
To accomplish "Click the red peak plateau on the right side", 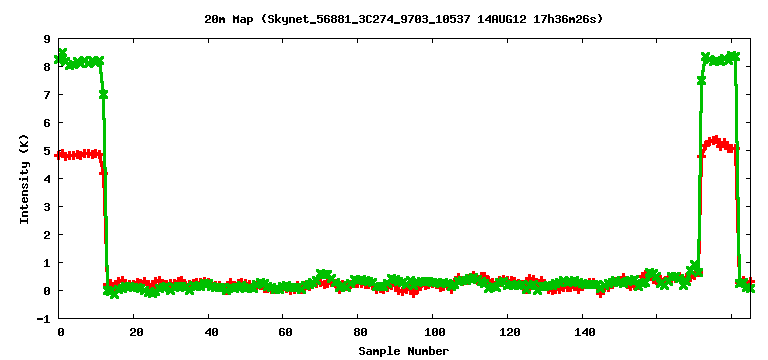I will tap(718, 144).
